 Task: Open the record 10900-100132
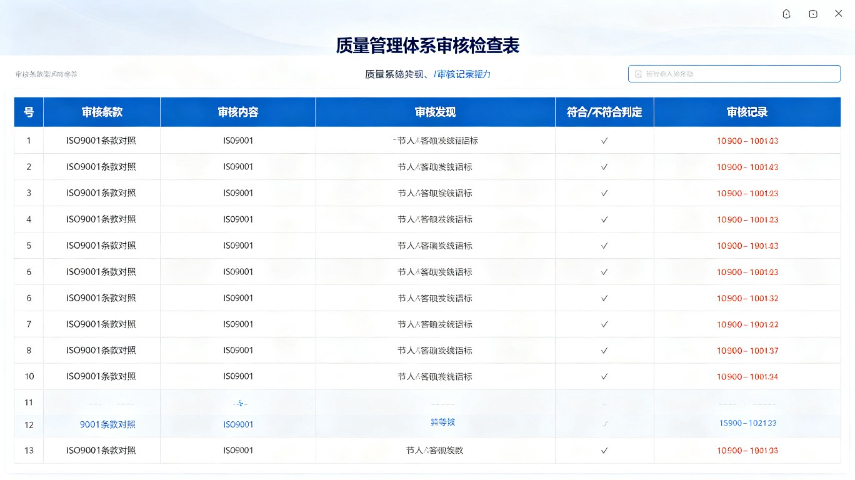tap(747, 298)
